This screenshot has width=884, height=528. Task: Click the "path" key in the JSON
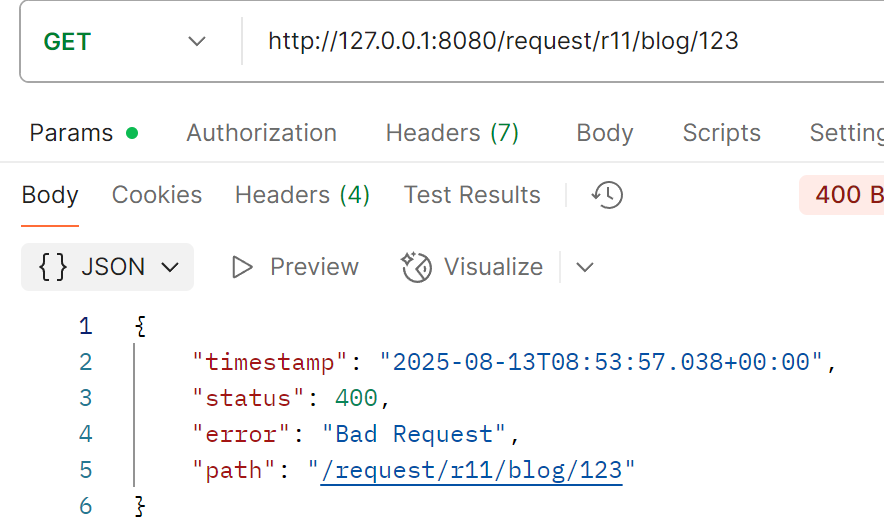[233, 470]
